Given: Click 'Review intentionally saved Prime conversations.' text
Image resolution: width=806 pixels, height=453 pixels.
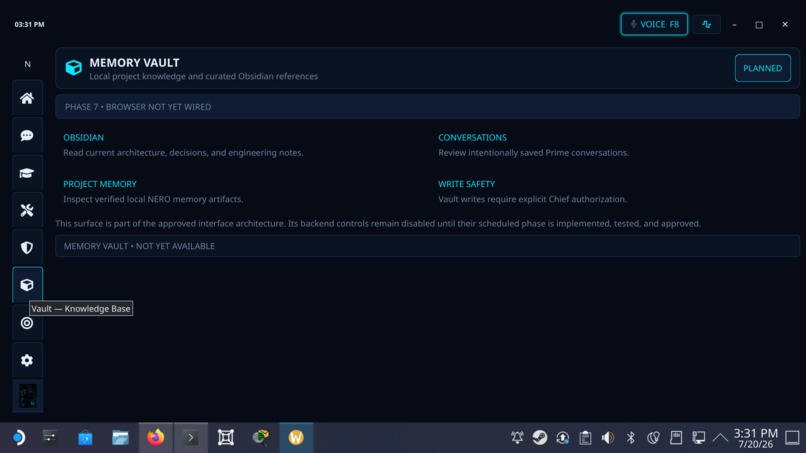Looking at the screenshot, I should click(x=533, y=153).
